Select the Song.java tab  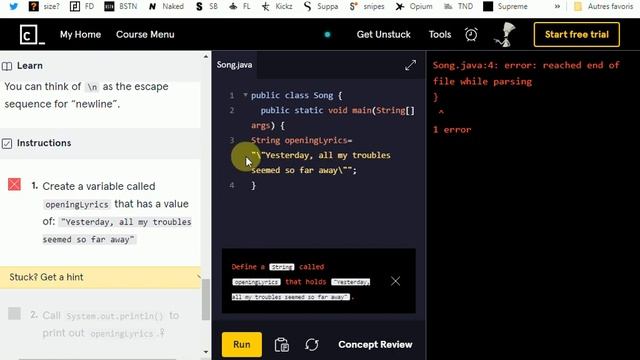pyautogui.click(x=234, y=65)
